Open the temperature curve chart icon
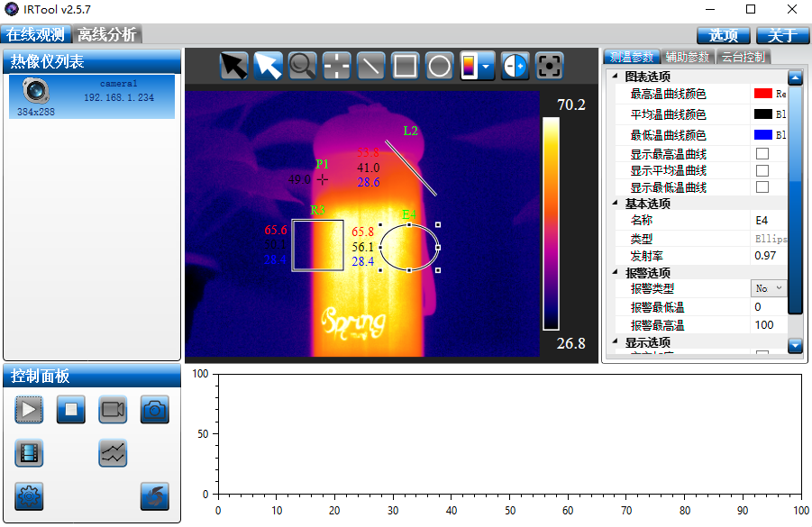The image size is (812, 527). (x=113, y=453)
